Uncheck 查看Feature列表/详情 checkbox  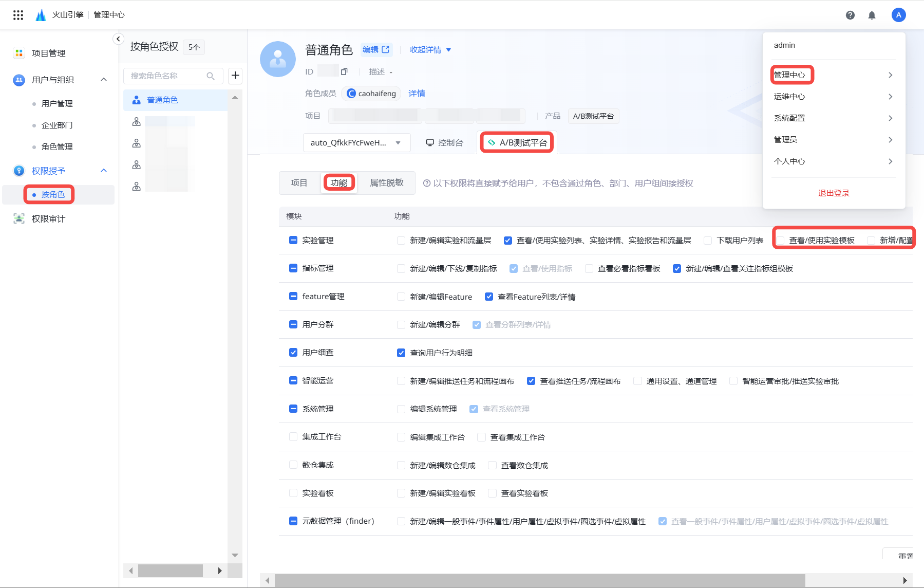click(489, 297)
